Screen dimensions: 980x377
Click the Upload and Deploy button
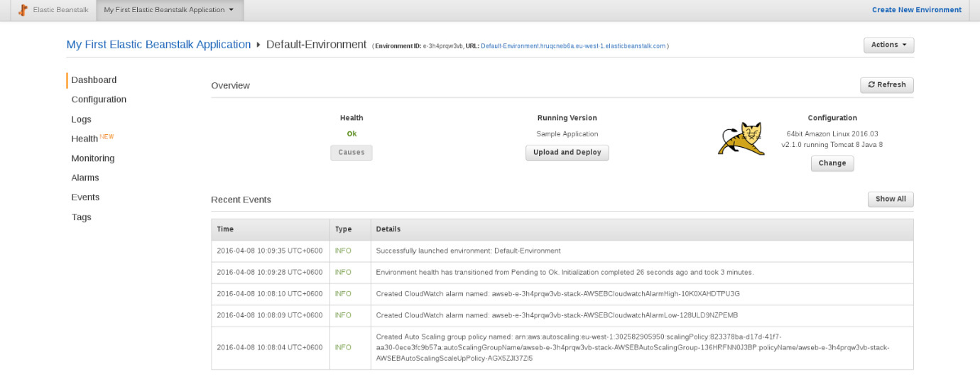[567, 153]
